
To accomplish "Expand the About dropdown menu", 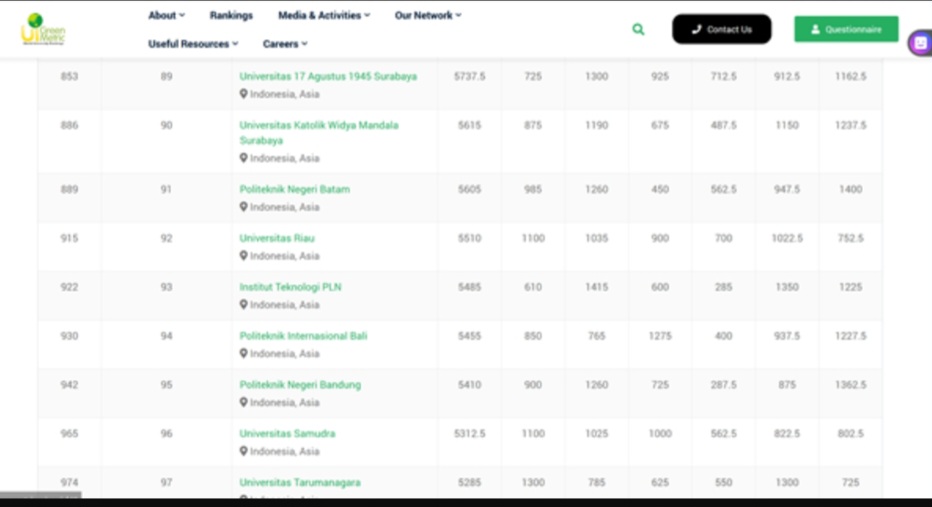I will pyautogui.click(x=166, y=15).
